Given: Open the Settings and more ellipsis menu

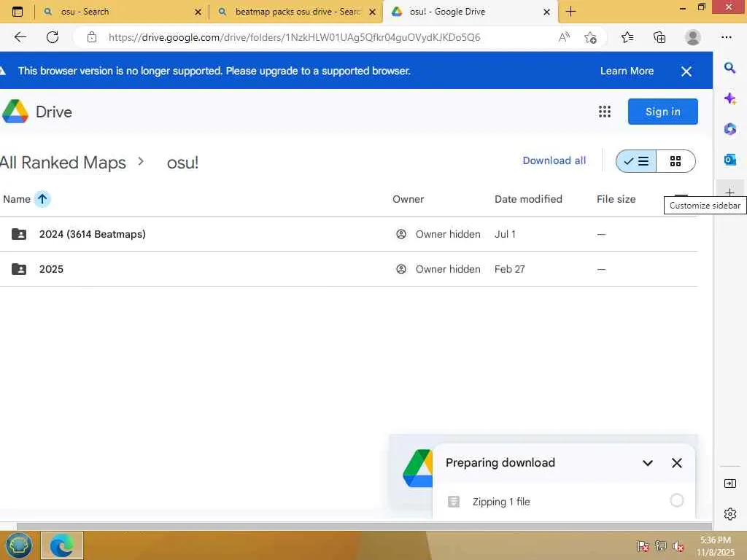Looking at the screenshot, I should tap(726, 37).
